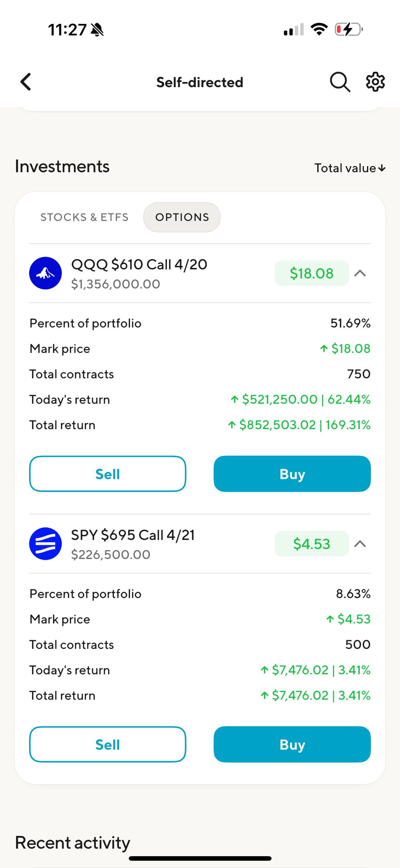This screenshot has height=868, width=400.
Task: Tap the battery charging icon
Action: (348, 29)
